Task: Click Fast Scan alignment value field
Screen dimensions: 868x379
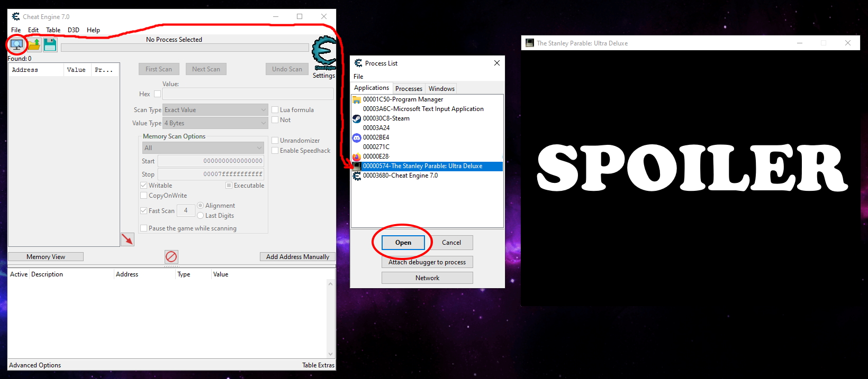Action: (186, 210)
